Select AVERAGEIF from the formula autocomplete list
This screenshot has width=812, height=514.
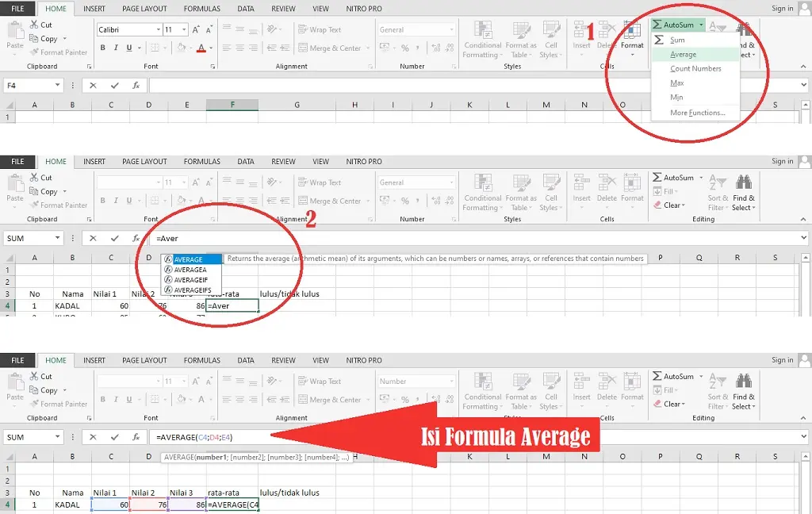(x=192, y=280)
